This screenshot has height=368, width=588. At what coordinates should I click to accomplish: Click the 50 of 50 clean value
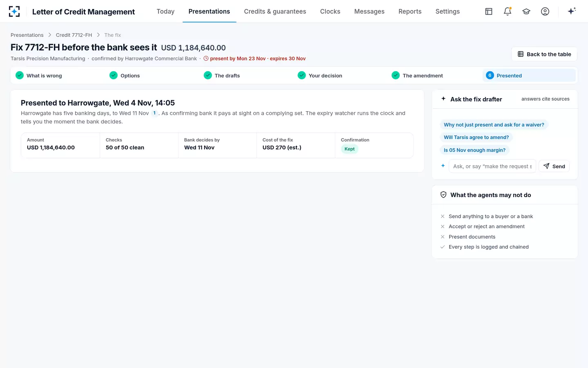tap(125, 148)
